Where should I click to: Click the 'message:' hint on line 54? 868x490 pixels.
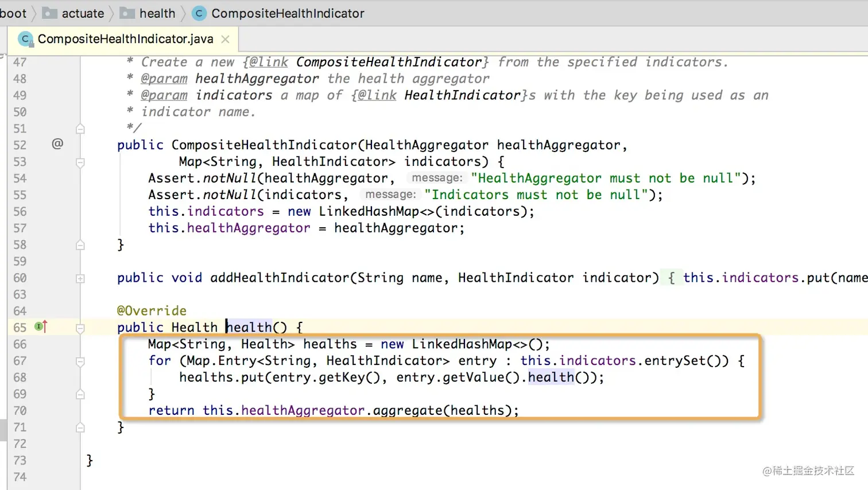pos(437,178)
